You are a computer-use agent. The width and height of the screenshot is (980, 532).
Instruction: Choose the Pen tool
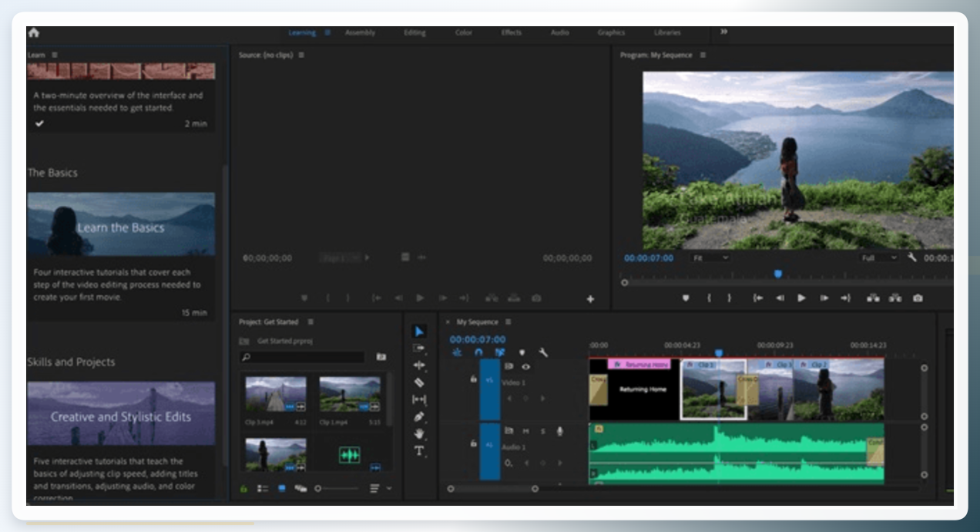tap(419, 416)
